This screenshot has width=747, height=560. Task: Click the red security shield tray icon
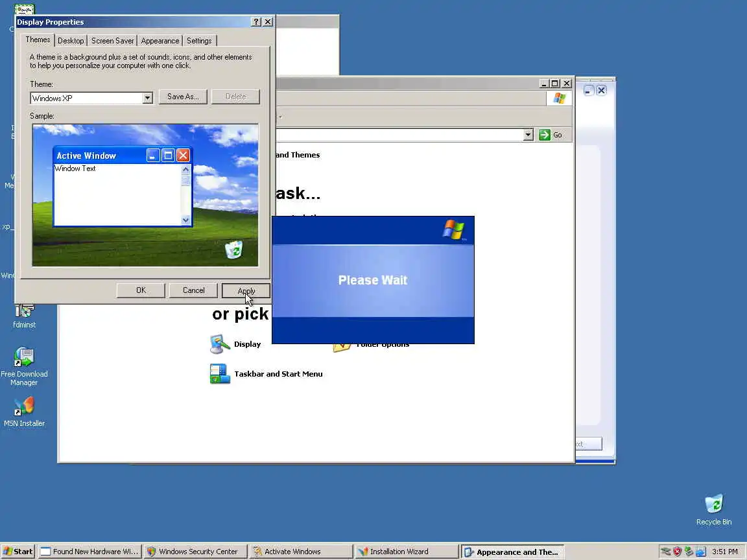tap(677, 552)
